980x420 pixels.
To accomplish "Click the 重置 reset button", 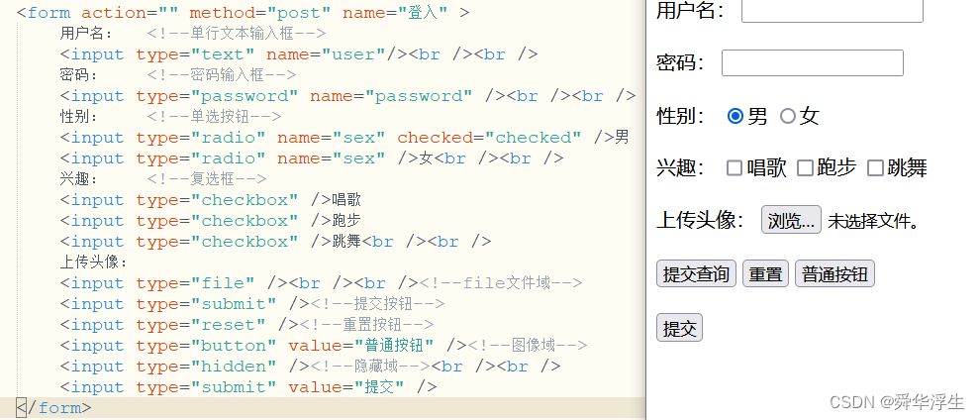I will tap(765, 273).
